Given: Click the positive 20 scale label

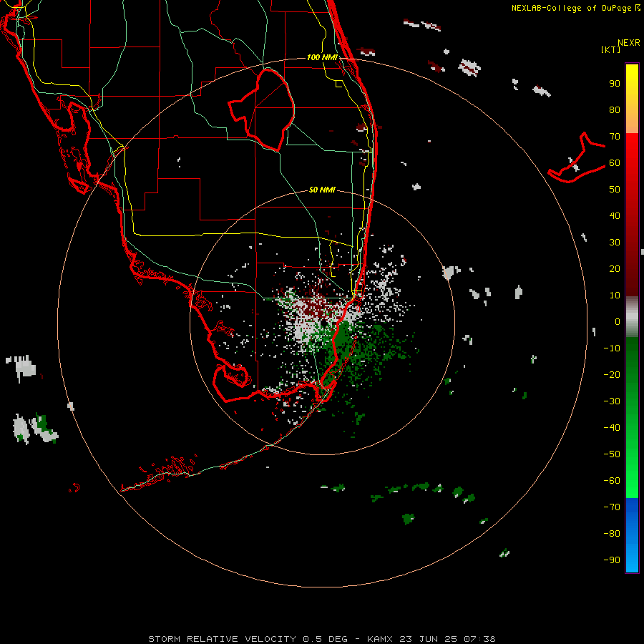Looking at the screenshot, I should [615, 268].
